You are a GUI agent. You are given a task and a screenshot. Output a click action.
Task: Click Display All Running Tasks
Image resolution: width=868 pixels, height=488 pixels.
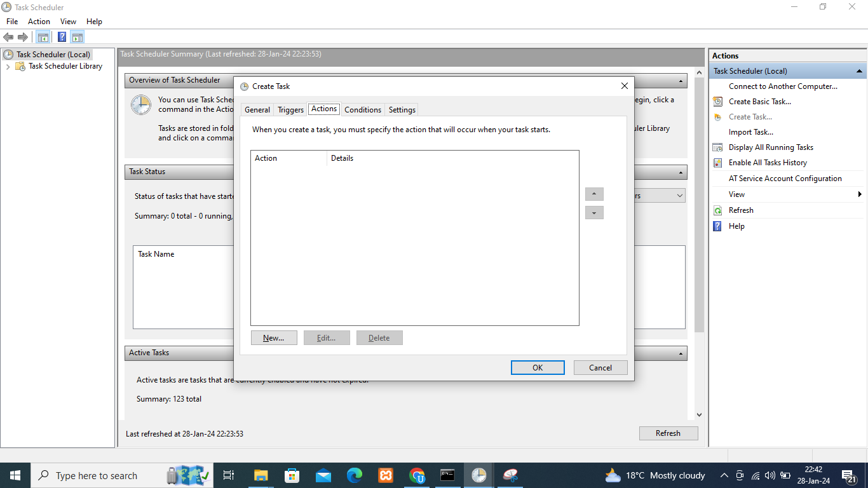(771, 147)
